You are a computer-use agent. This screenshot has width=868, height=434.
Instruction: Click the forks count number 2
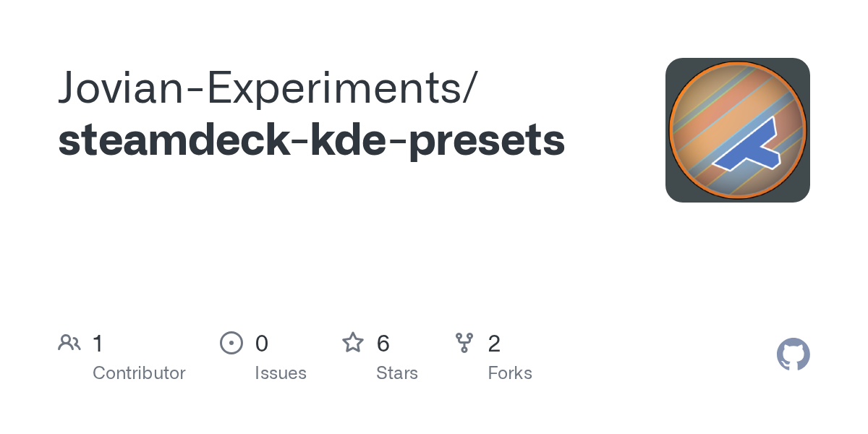coord(494,344)
